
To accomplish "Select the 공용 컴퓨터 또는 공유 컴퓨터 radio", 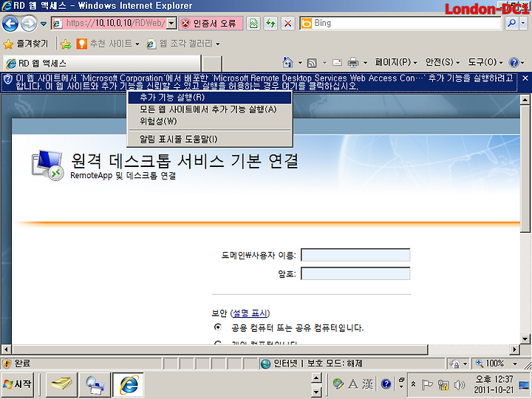I will point(218,327).
